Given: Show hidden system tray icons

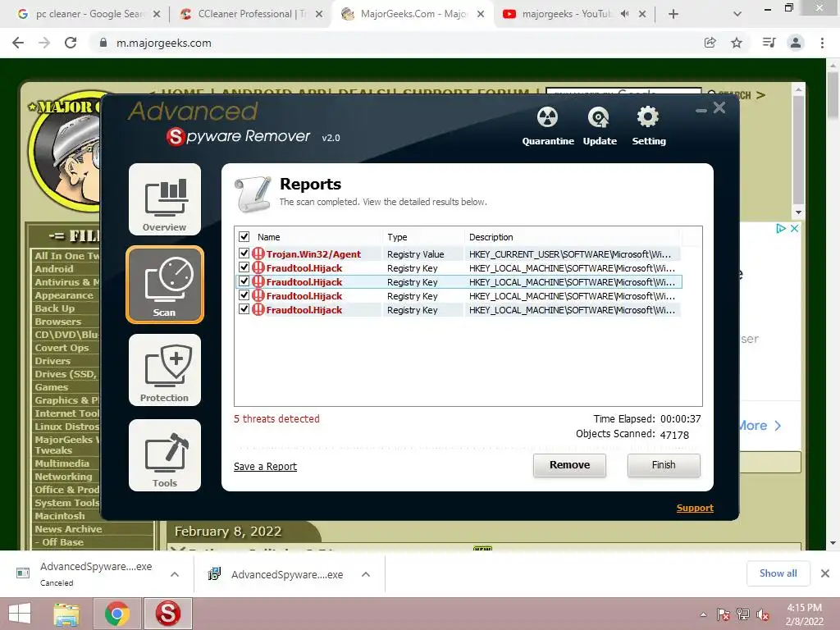Looking at the screenshot, I should 703,614.
